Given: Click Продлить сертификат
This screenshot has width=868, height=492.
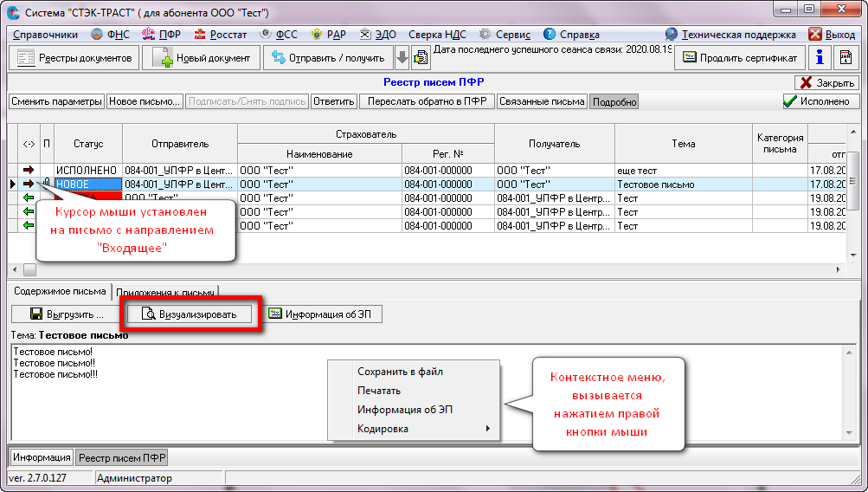Looking at the screenshot, I should (740, 58).
